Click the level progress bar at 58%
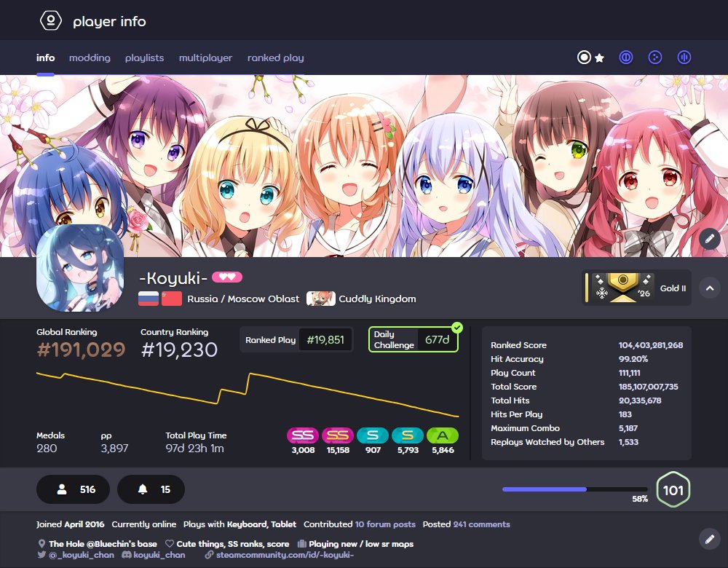The image size is (728, 568). click(x=575, y=489)
